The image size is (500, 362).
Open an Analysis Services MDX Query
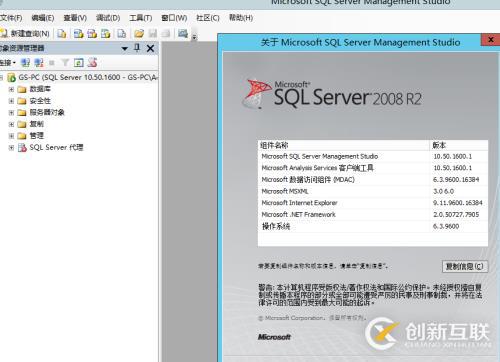(79, 33)
